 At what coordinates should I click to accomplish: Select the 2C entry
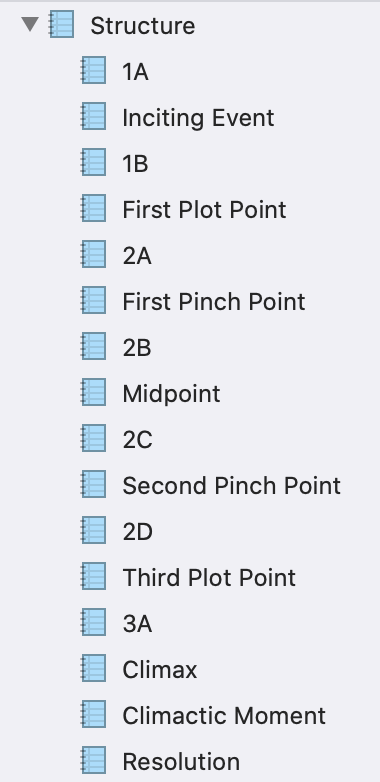click(x=137, y=439)
